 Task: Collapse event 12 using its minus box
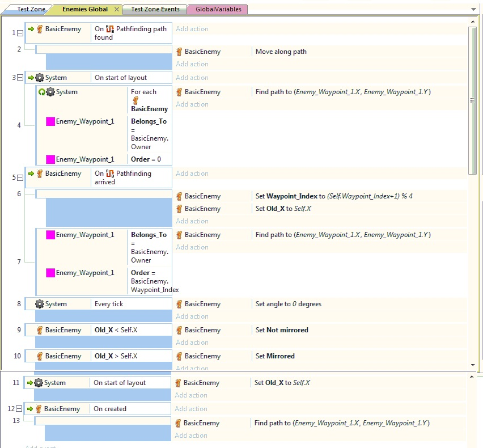(x=19, y=409)
